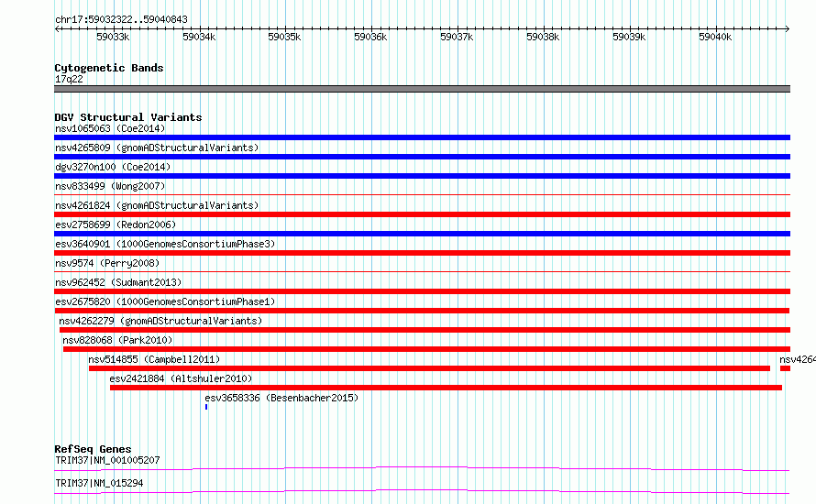This screenshot has width=816, height=504.
Task: Select the red bar for nsv828068
Action: coord(426,349)
